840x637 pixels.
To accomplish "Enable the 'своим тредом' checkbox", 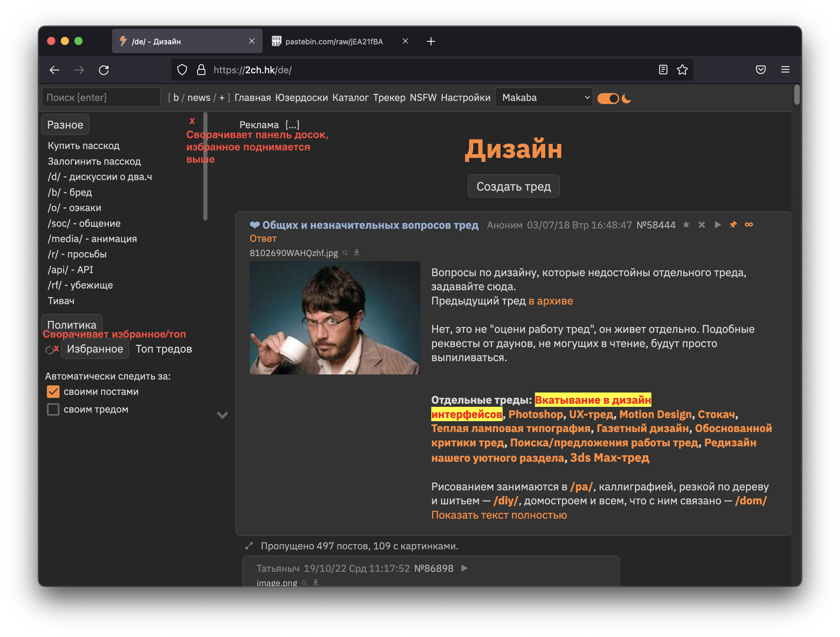I will pyautogui.click(x=53, y=409).
